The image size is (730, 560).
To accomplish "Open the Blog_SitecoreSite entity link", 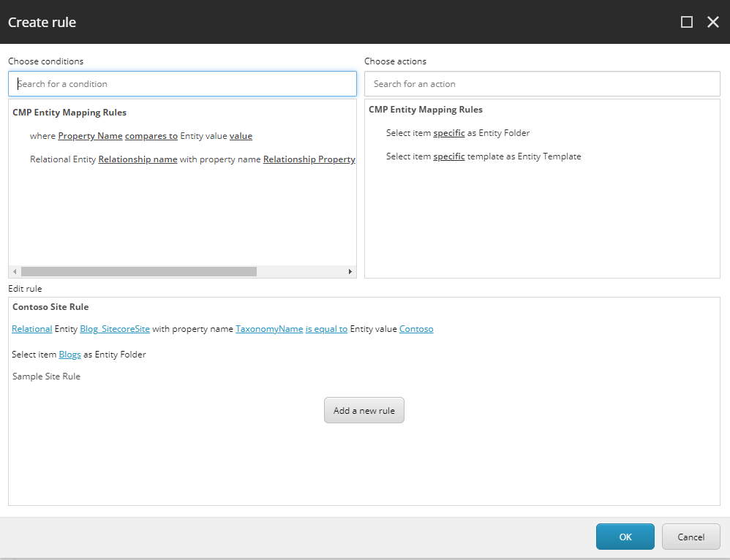I will [x=114, y=328].
